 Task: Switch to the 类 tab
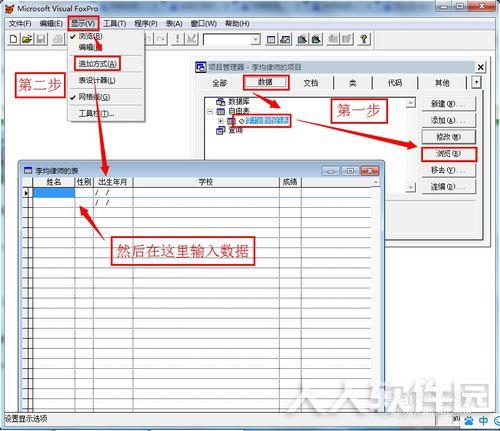[x=352, y=83]
